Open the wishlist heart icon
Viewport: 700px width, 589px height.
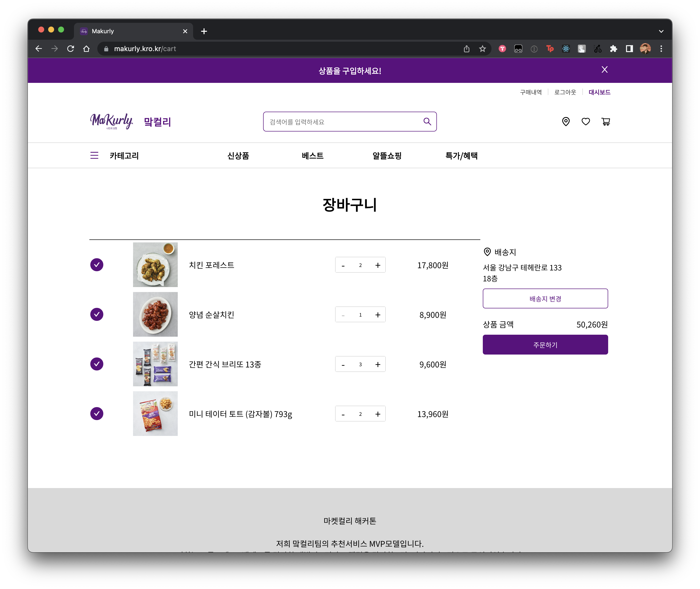click(585, 122)
